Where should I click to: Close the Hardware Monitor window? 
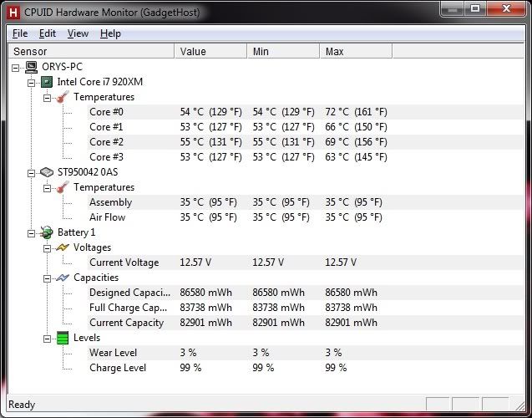pyautogui.click(x=506, y=9)
